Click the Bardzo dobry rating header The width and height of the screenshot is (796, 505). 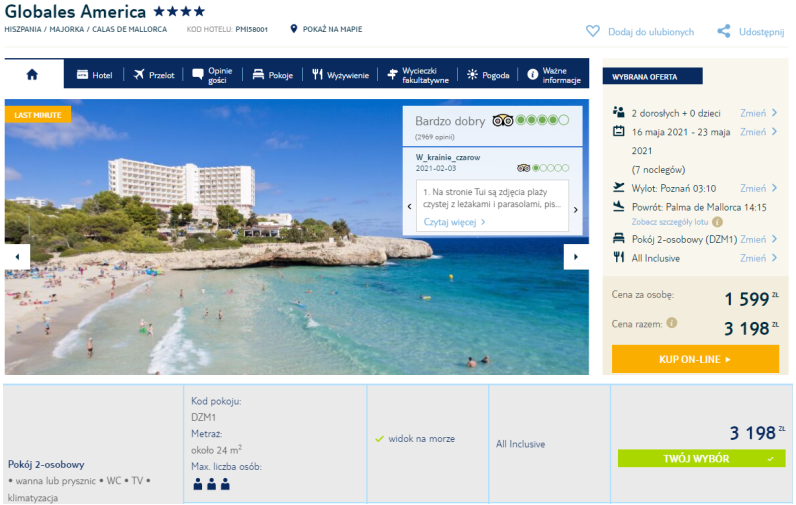450,121
